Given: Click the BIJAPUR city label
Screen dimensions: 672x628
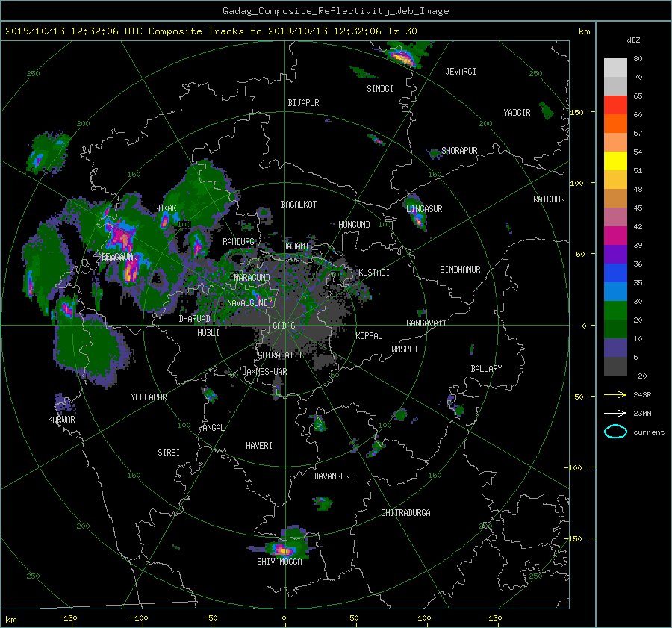Looking at the screenshot, I should click(303, 103).
